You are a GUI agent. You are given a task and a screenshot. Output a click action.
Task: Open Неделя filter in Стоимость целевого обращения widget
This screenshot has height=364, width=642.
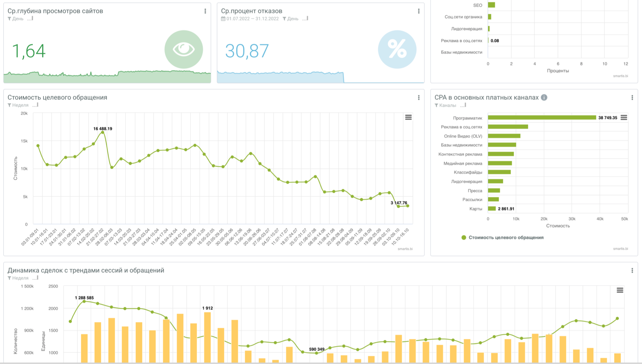(x=20, y=105)
